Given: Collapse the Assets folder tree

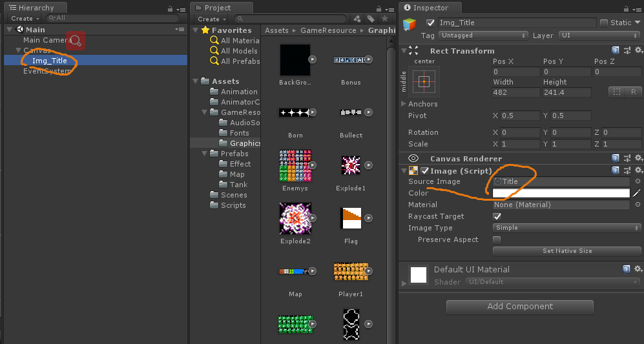Looking at the screenshot, I should [196, 81].
